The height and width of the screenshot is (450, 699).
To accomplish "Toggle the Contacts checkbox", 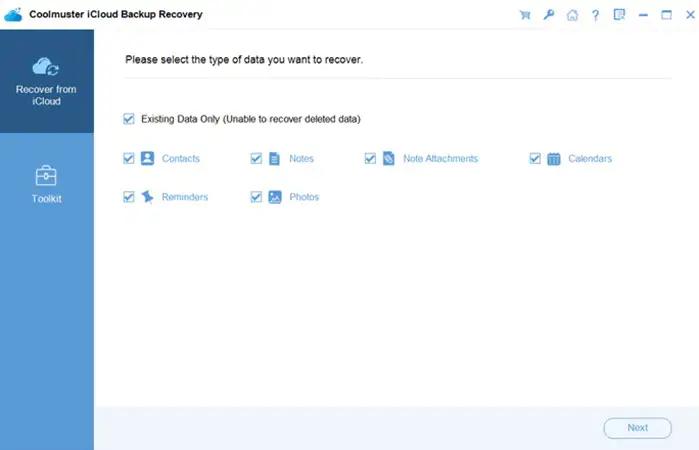I will tap(129, 158).
